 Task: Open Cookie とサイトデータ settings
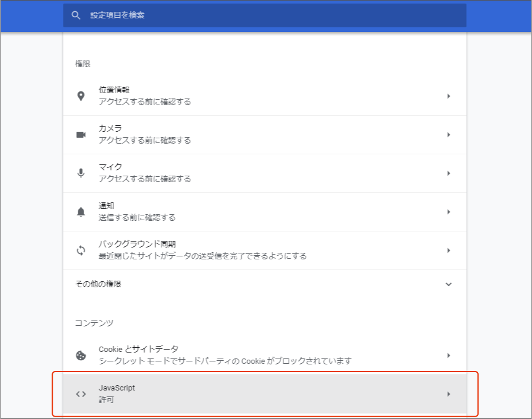click(265, 355)
